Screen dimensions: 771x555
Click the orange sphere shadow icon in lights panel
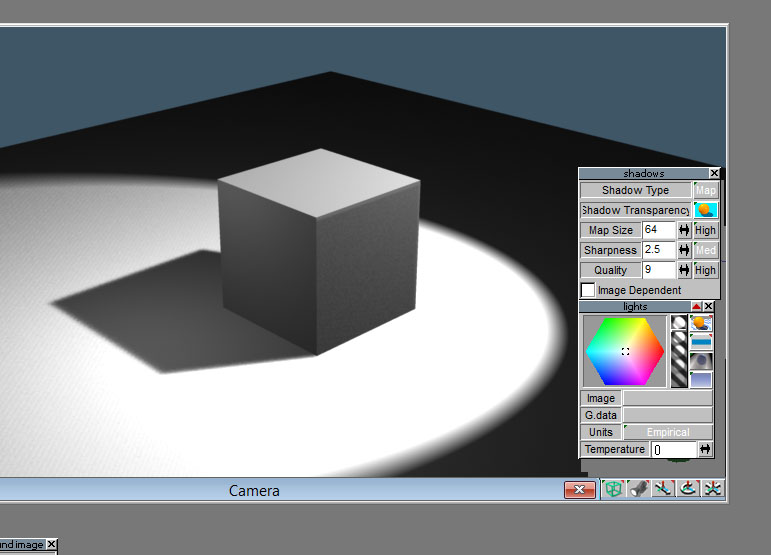tap(701, 323)
